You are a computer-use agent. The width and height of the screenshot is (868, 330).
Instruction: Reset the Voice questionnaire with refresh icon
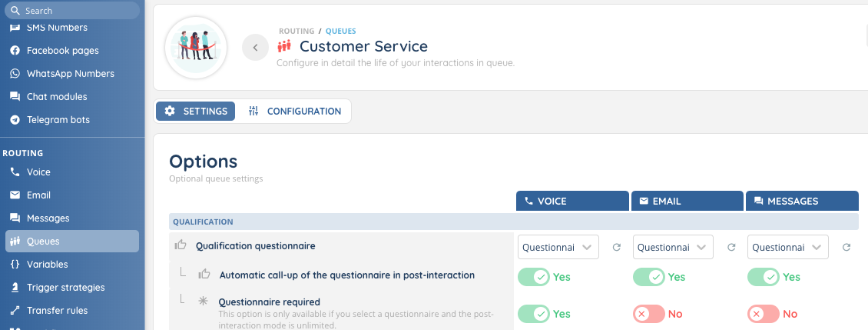(x=616, y=248)
